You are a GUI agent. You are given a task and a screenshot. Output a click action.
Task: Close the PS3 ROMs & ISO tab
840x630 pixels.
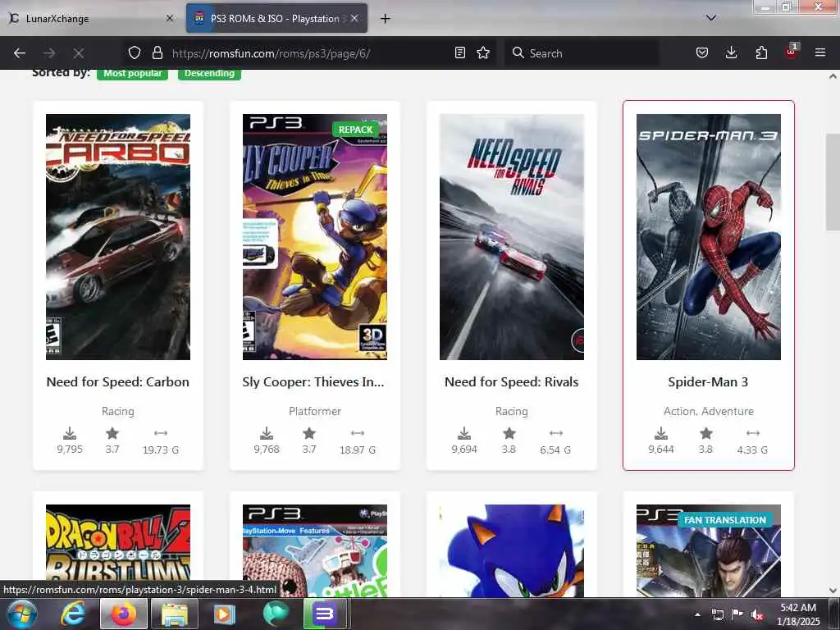click(x=354, y=18)
